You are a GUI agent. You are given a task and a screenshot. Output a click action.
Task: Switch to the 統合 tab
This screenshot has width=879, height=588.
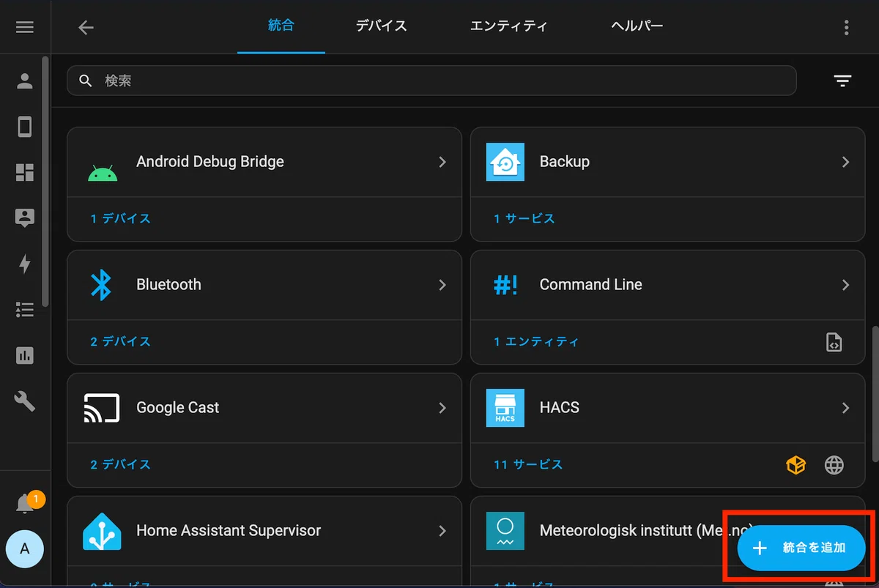(281, 26)
